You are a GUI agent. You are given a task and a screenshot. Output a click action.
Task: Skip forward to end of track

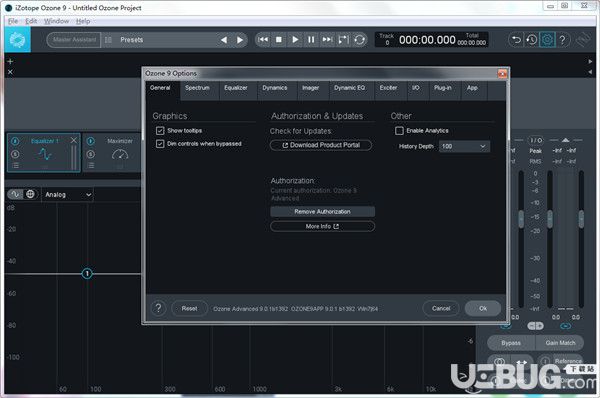327,39
